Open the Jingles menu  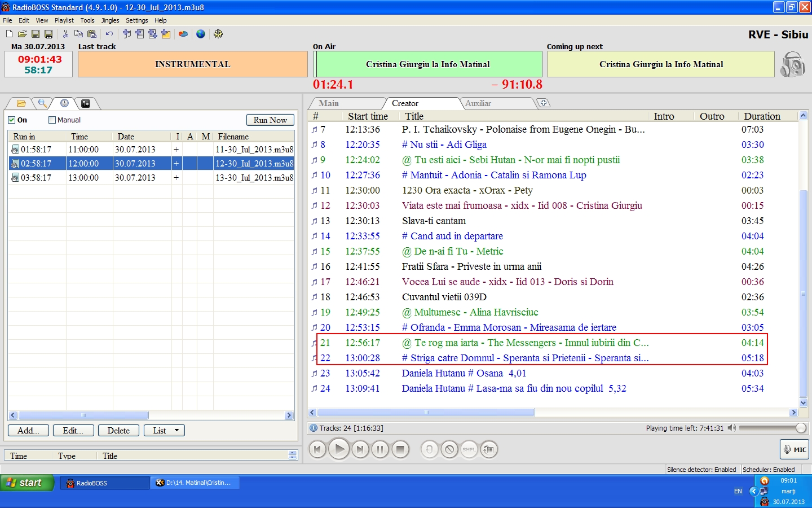[x=110, y=20]
